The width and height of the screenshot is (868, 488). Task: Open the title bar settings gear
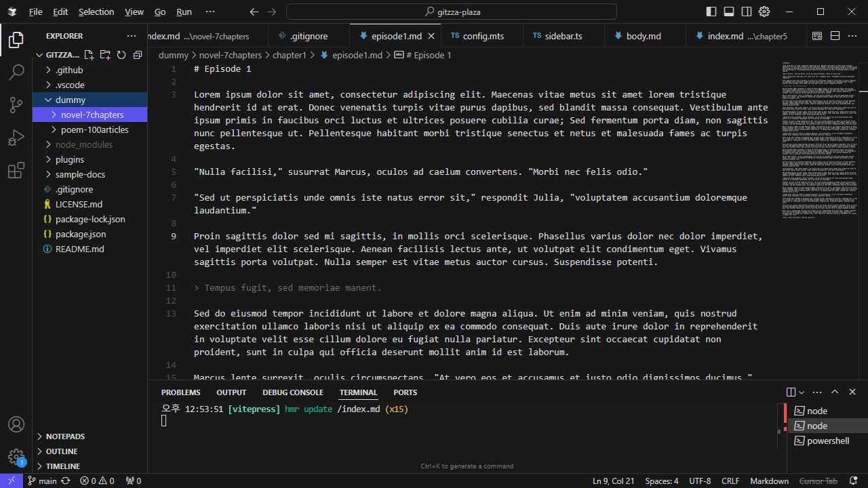764,12
